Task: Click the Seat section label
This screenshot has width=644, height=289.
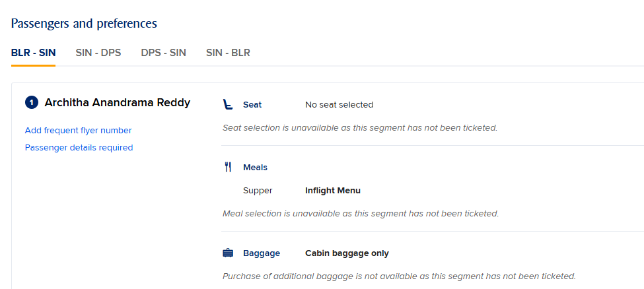Action: [x=252, y=105]
